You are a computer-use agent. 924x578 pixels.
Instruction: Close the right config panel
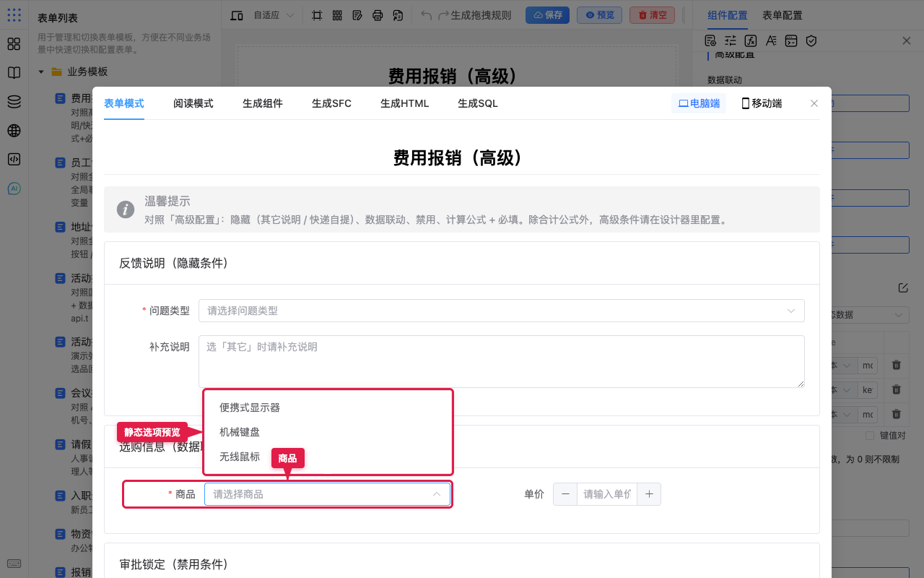[x=907, y=40]
